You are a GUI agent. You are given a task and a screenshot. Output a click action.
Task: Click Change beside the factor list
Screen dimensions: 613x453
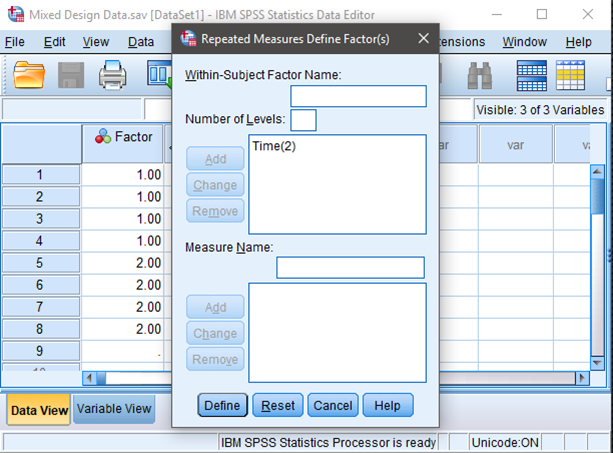click(215, 185)
